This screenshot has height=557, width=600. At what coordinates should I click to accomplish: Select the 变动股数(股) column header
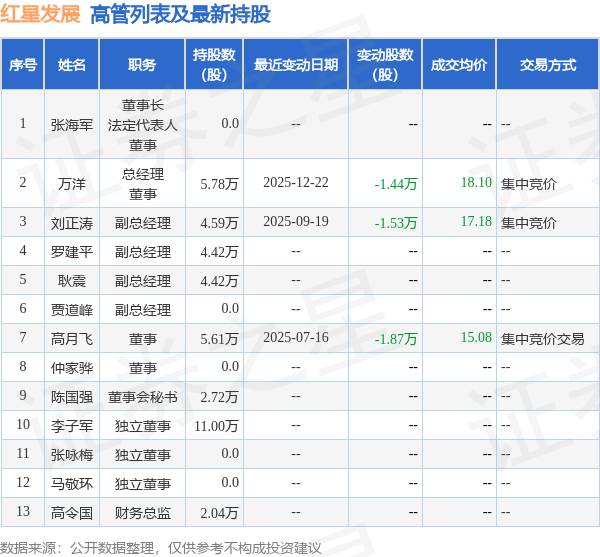click(x=385, y=64)
